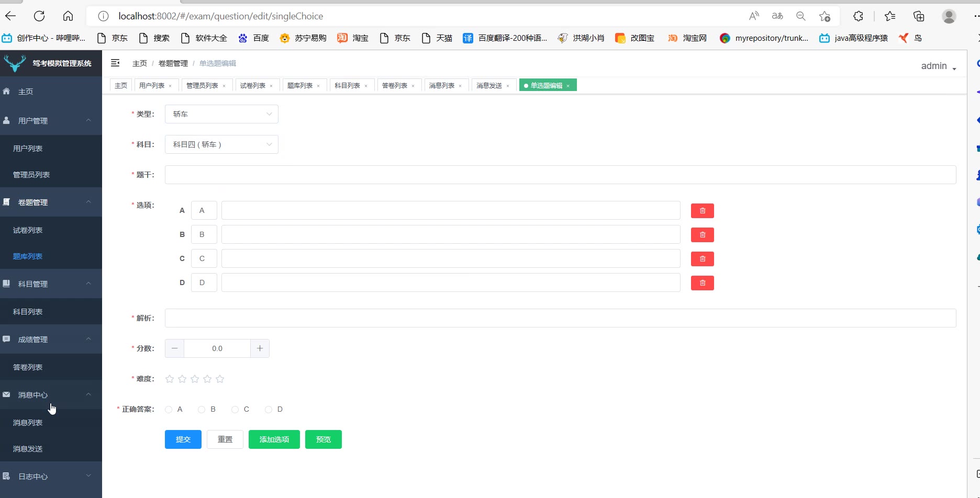The width and height of the screenshot is (980, 498).
Task: Open the browser profile avatar
Action: point(949,16)
